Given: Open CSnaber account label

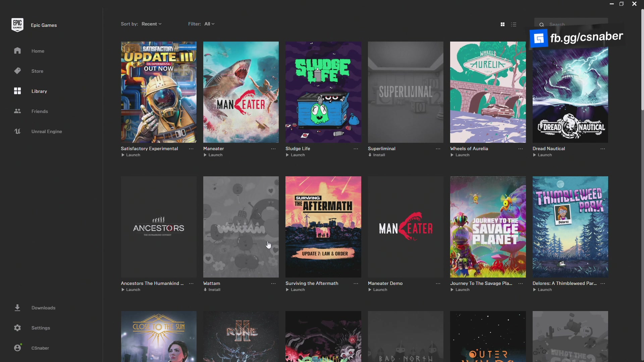Looking at the screenshot, I should click(x=40, y=348).
